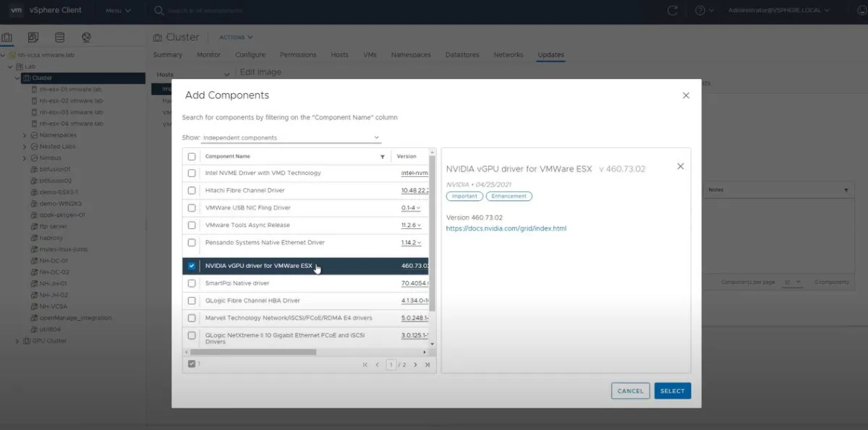Go to first page of components

365,365
